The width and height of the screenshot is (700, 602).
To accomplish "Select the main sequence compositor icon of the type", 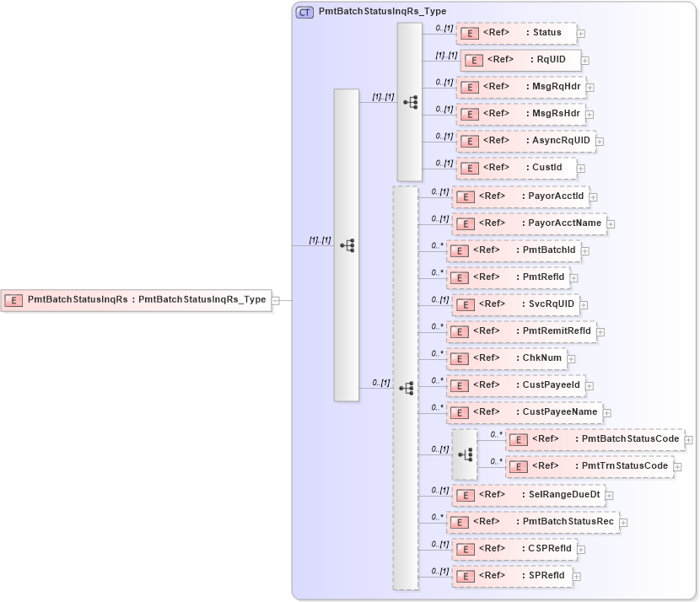I will (348, 245).
